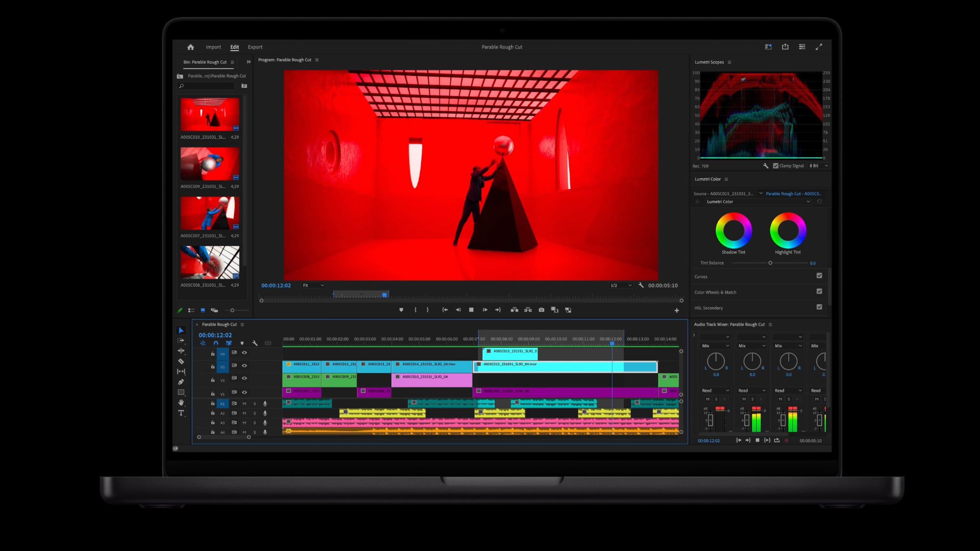Image resolution: width=980 pixels, height=551 pixels.
Task: Mute the A2 audio track
Action: coord(245,413)
